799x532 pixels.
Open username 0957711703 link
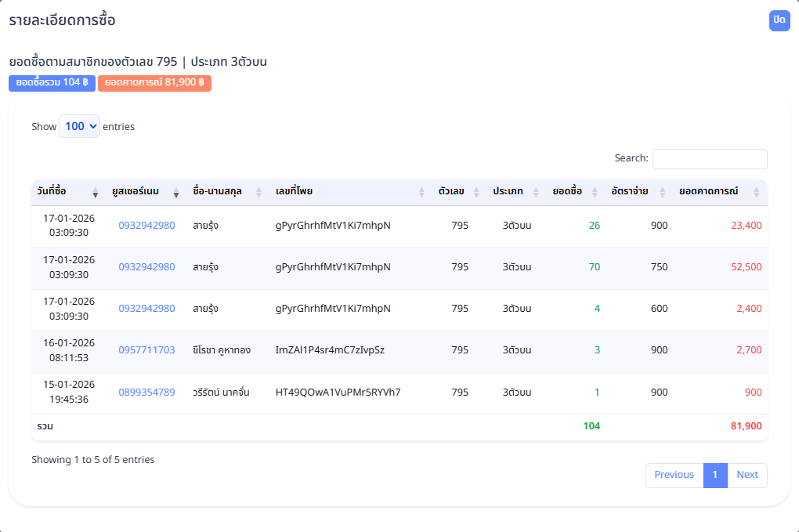pyautogui.click(x=146, y=350)
